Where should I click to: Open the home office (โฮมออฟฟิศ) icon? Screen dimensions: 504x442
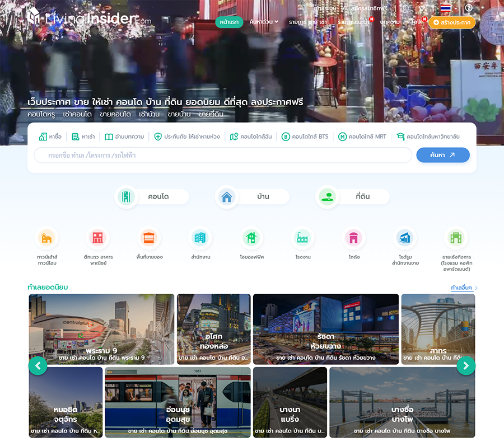[x=251, y=238]
